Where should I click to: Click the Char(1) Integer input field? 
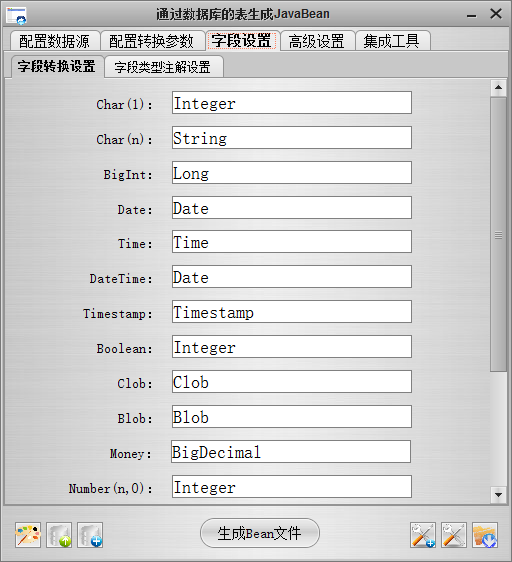(x=291, y=103)
